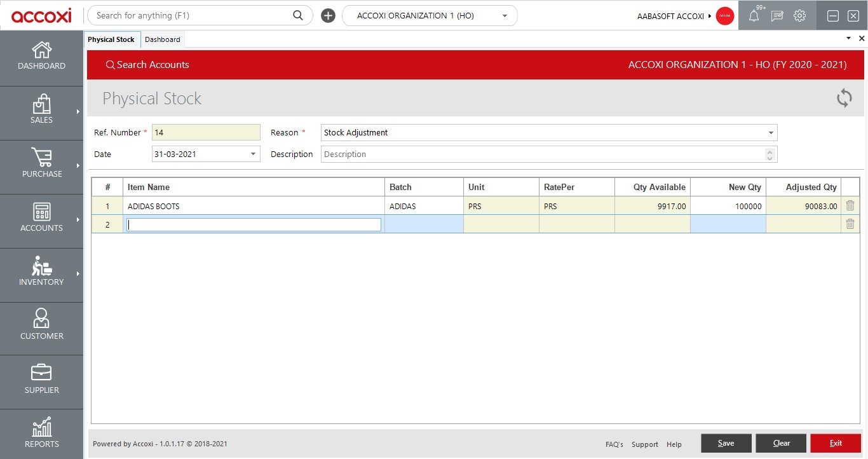The height and width of the screenshot is (459, 868).
Task: Open the Reports module in sidebar
Action: pos(41,434)
